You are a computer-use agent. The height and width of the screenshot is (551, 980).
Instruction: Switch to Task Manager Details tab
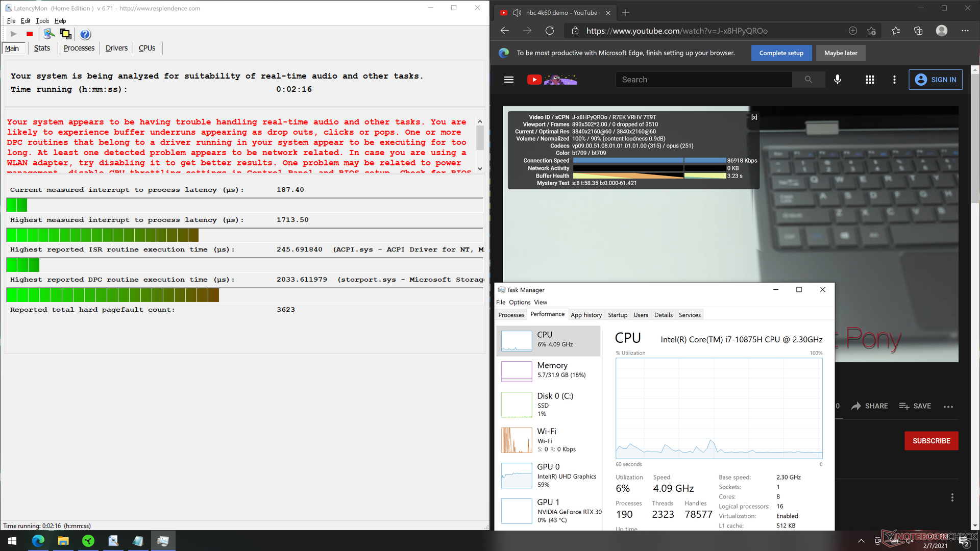(x=663, y=315)
